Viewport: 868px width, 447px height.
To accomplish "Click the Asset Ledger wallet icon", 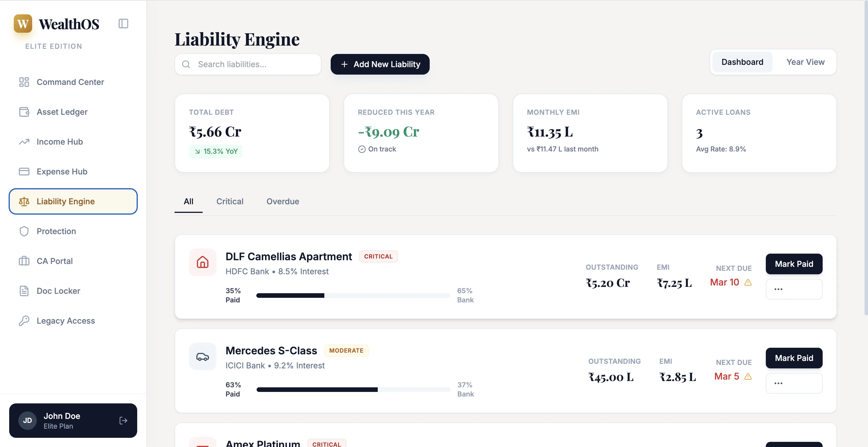I will [24, 112].
